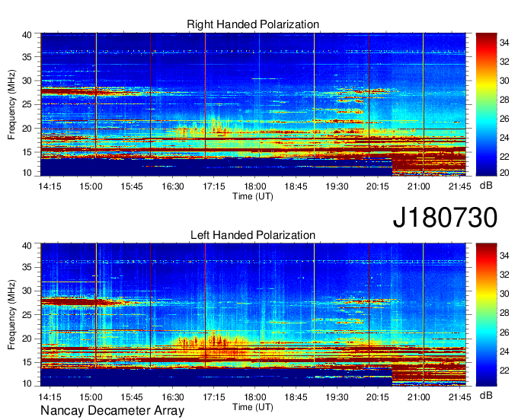518x420 pixels.
Task: Click the 16:30 tick under Right Handed plot
Action: tap(173, 186)
